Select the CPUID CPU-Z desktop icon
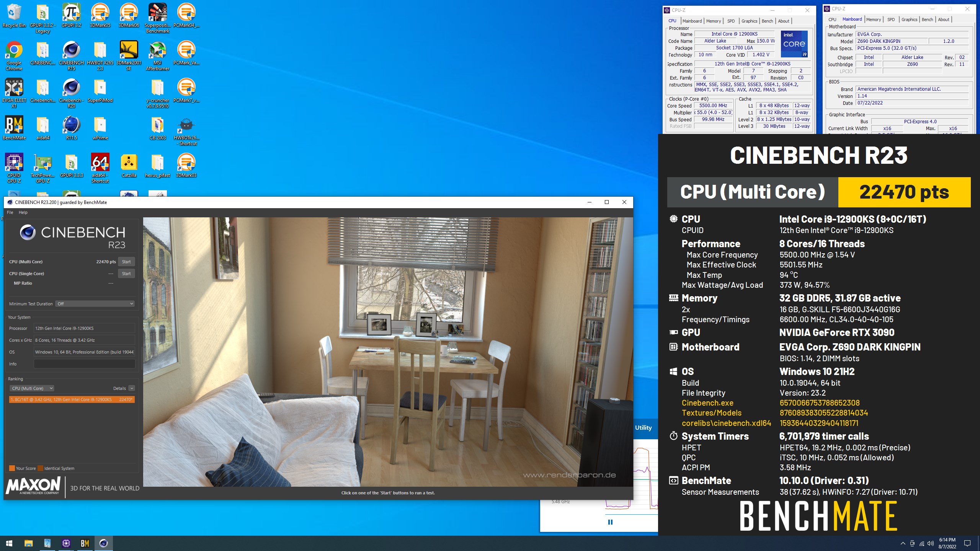 [14, 168]
